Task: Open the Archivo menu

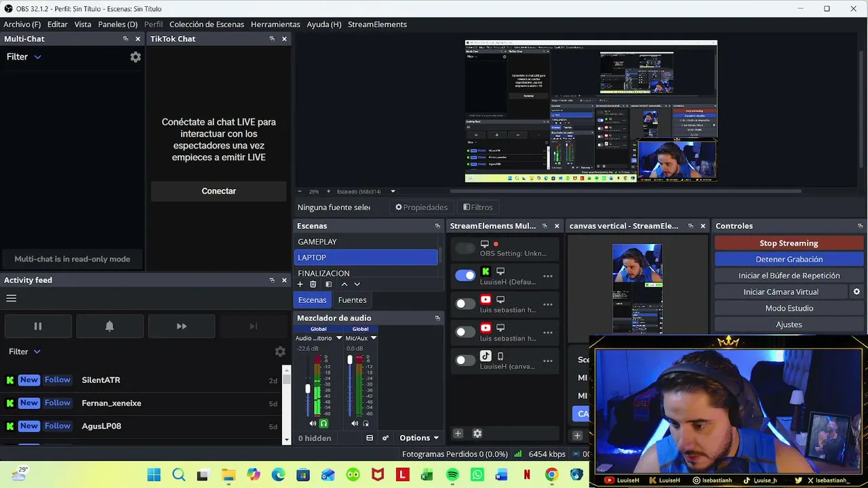Action: 22,24
